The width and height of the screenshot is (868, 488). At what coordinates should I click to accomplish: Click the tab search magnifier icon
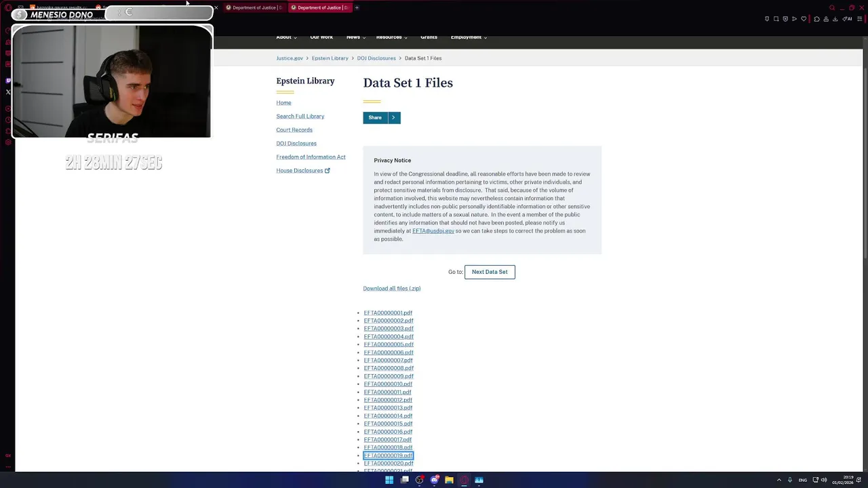832,7
